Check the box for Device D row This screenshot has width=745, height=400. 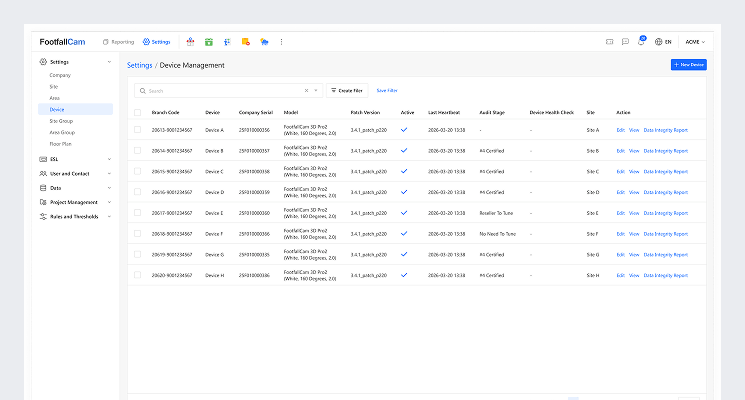point(137,192)
